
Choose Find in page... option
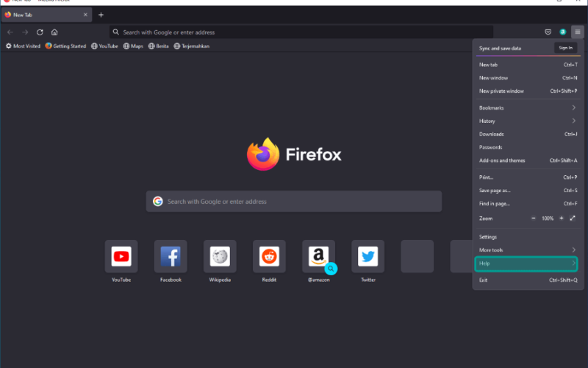point(528,204)
